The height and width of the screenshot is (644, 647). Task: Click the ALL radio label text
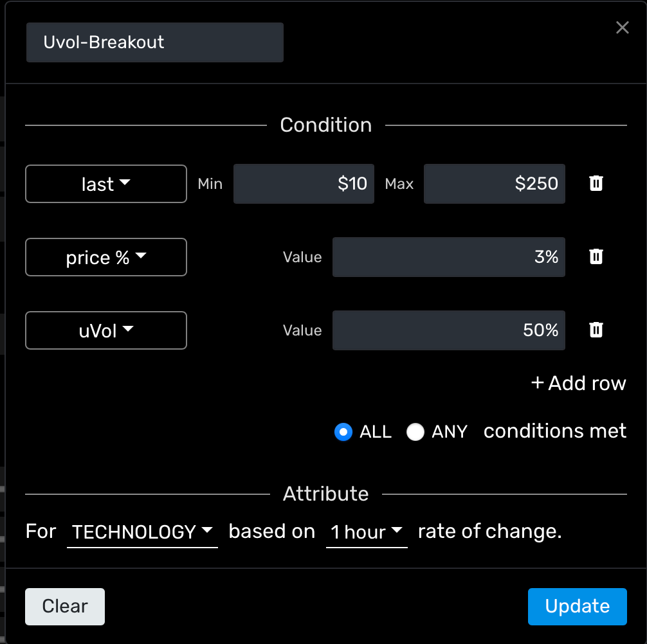click(x=376, y=432)
